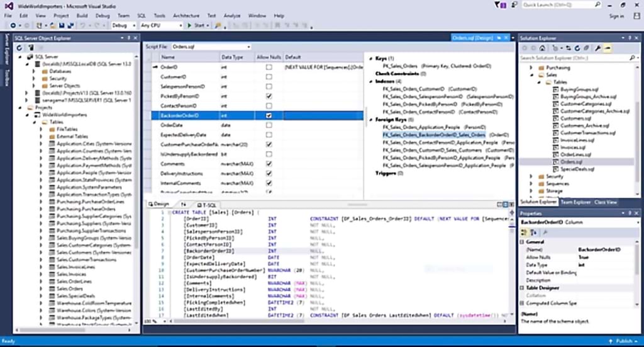Click Categorized icon in Properties panel

tap(525, 232)
